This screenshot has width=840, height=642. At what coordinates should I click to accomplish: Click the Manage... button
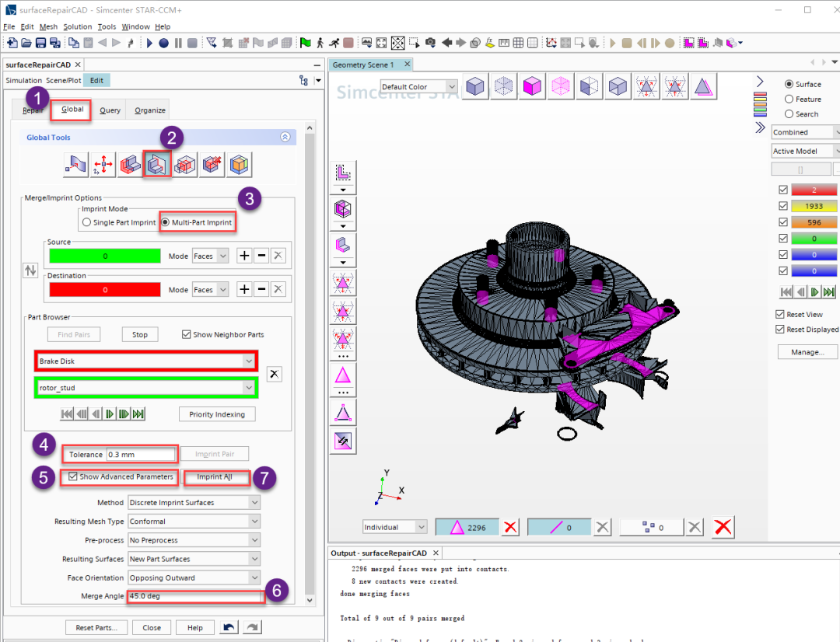[808, 352]
